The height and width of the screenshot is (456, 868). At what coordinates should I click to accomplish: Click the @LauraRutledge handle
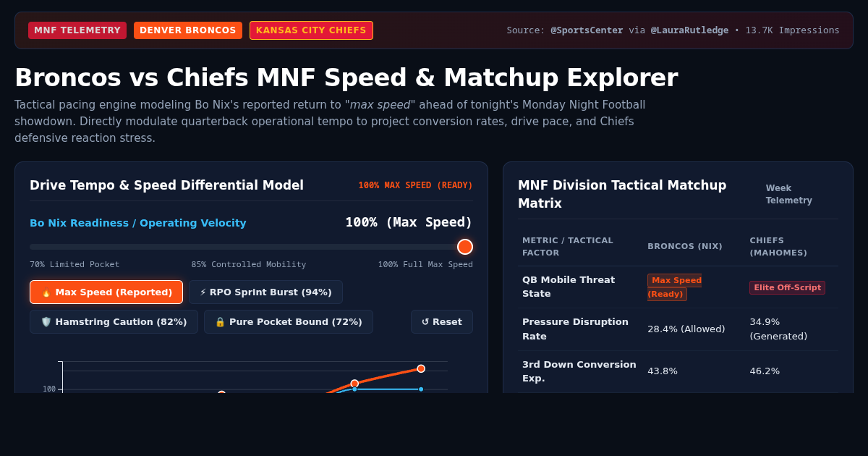tap(689, 30)
